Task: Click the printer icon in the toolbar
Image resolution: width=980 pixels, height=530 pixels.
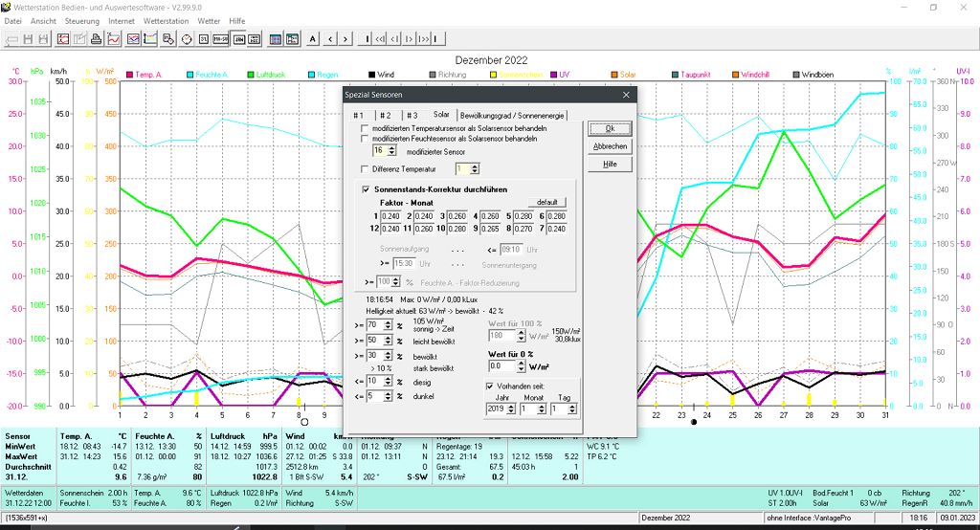Action: pos(97,39)
